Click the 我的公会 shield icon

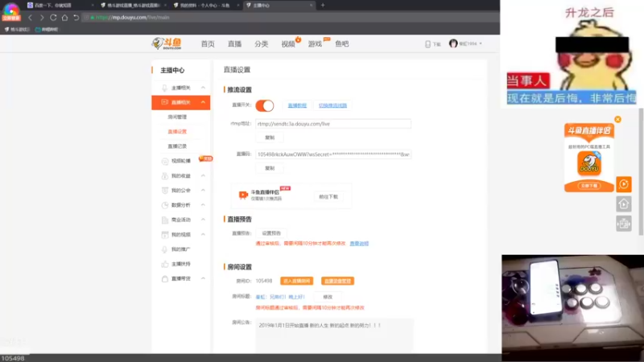[165, 191]
